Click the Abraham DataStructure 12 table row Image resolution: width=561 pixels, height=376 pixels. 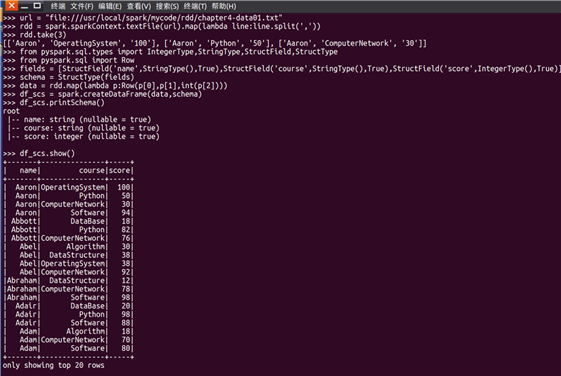[68, 280]
